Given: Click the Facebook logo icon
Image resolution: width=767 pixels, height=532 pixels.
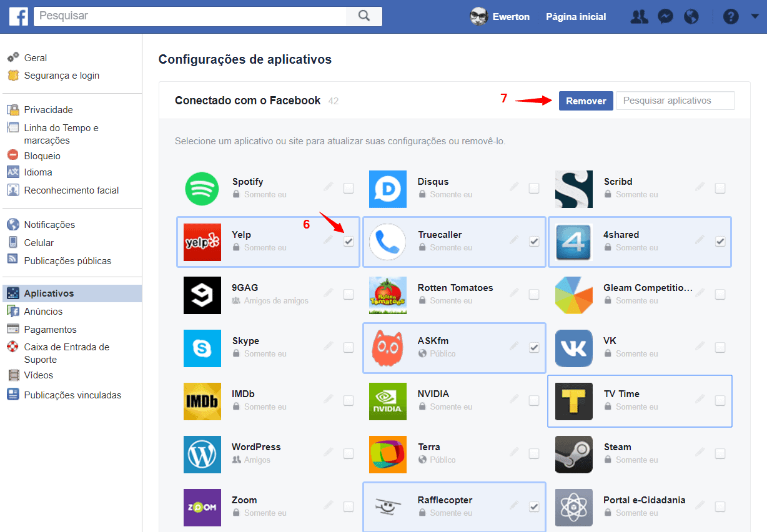Looking at the screenshot, I should 18,16.
